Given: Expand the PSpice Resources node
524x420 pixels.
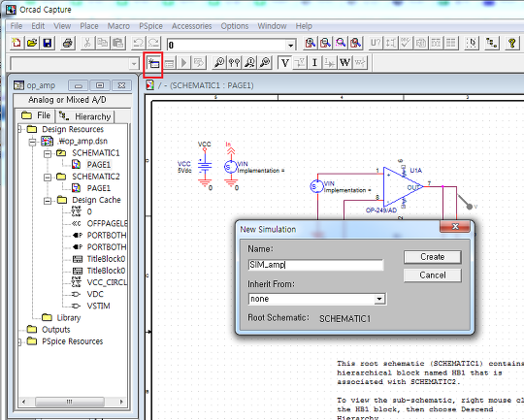Looking at the screenshot, I should click(x=19, y=341).
